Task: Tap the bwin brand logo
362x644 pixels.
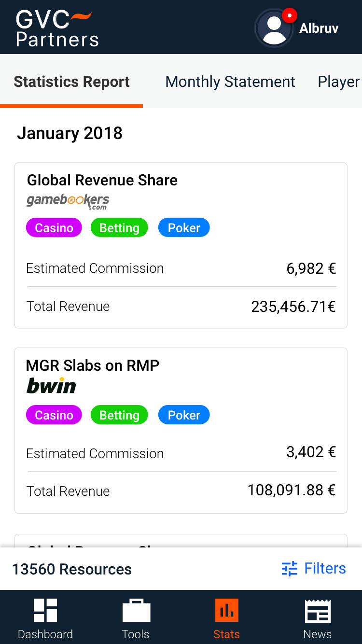Action: pyautogui.click(x=51, y=386)
